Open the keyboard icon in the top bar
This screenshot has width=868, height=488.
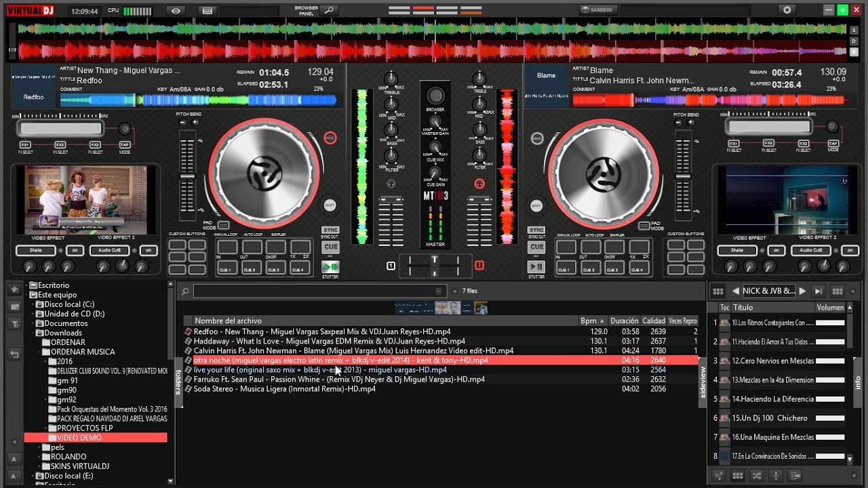[x=208, y=11]
